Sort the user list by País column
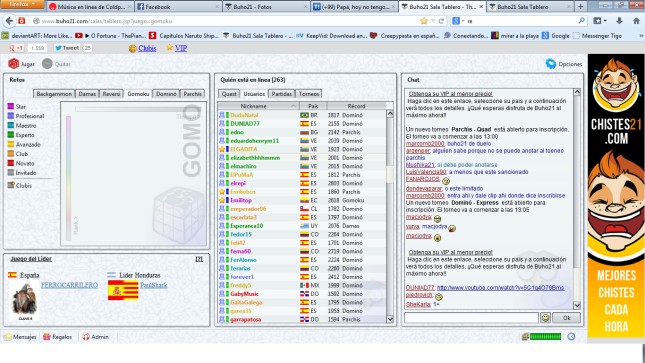This screenshot has width=645, height=363. pyautogui.click(x=313, y=106)
